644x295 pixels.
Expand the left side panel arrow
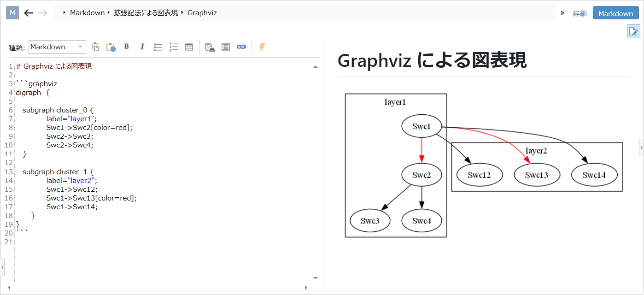(2, 266)
